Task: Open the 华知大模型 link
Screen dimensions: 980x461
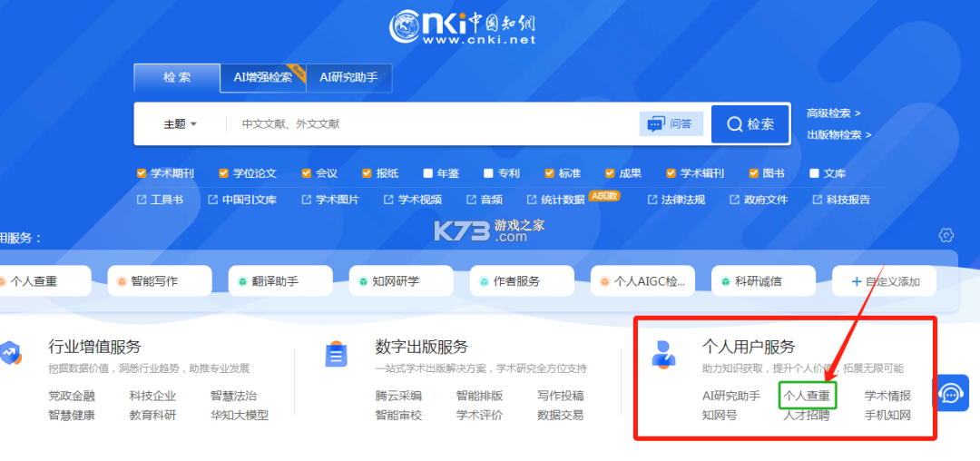Action: [240, 415]
